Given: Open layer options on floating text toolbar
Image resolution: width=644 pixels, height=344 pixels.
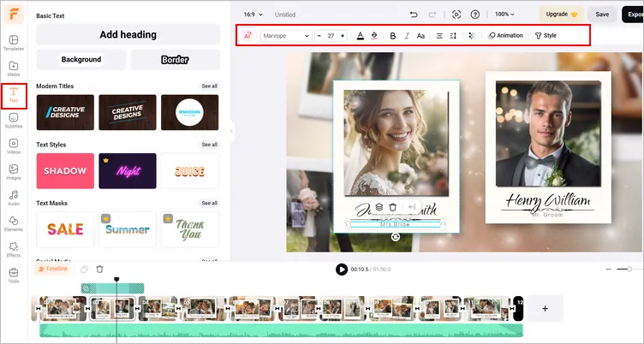Looking at the screenshot, I should (x=379, y=207).
